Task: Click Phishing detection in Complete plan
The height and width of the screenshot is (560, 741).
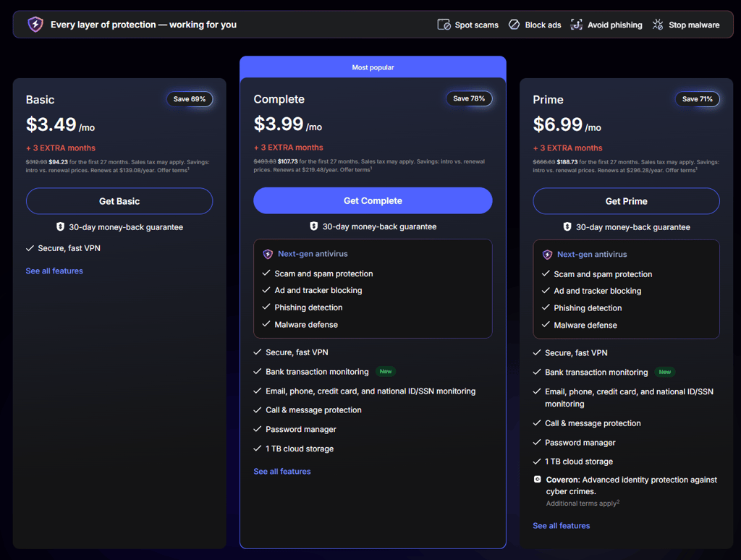Action: 308,307
